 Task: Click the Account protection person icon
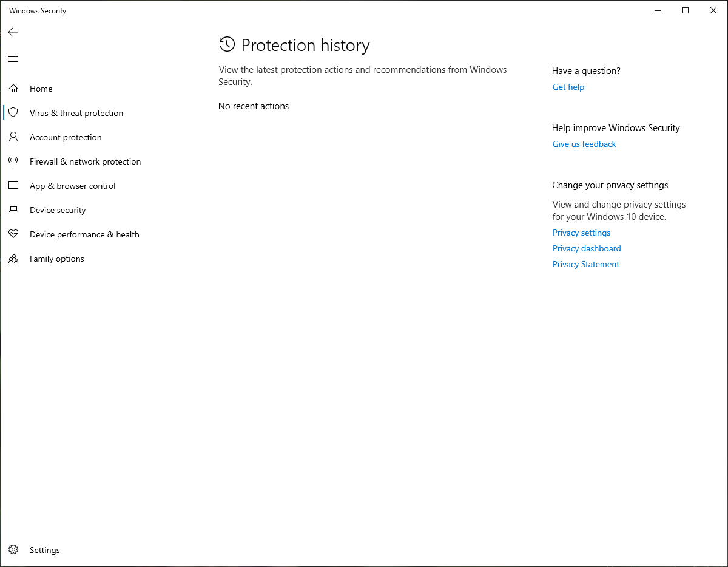pos(13,137)
